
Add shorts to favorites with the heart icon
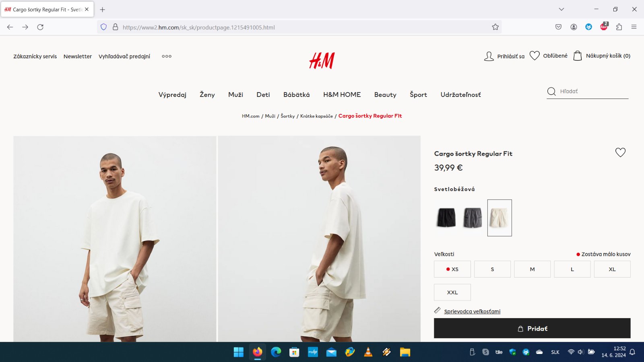pos(620,152)
